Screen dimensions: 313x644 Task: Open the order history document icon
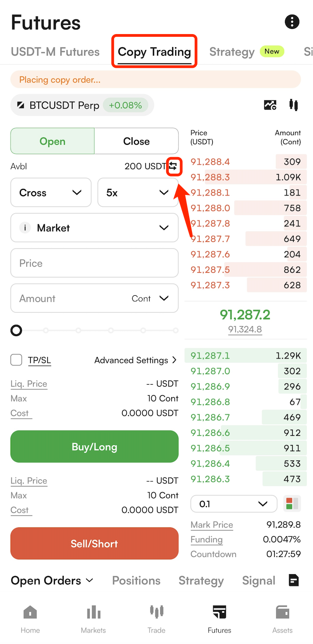[x=294, y=580]
